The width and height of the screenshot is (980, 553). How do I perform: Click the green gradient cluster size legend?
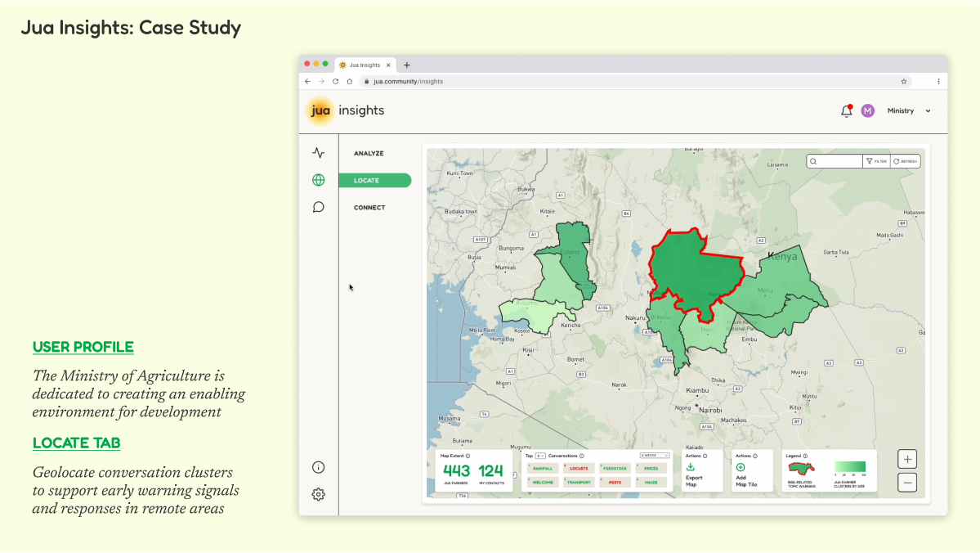coord(850,466)
